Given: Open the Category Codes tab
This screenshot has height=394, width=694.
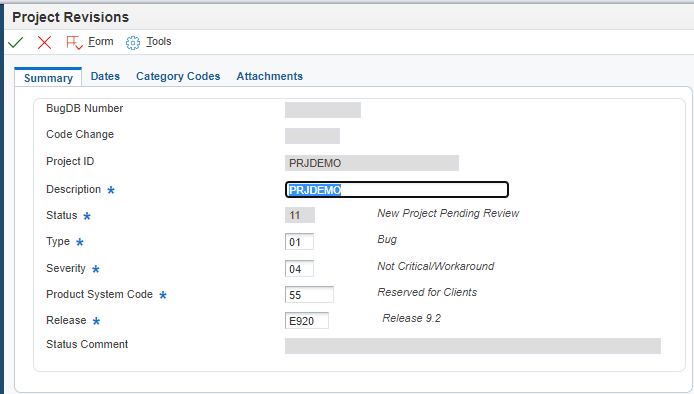Looking at the screenshot, I should click(x=178, y=76).
